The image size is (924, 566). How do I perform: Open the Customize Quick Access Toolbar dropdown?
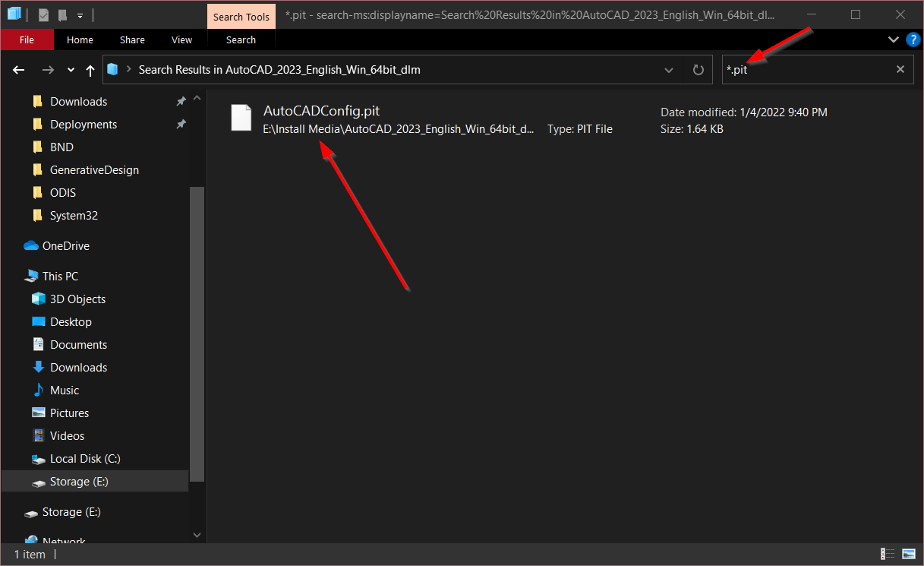tap(80, 14)
